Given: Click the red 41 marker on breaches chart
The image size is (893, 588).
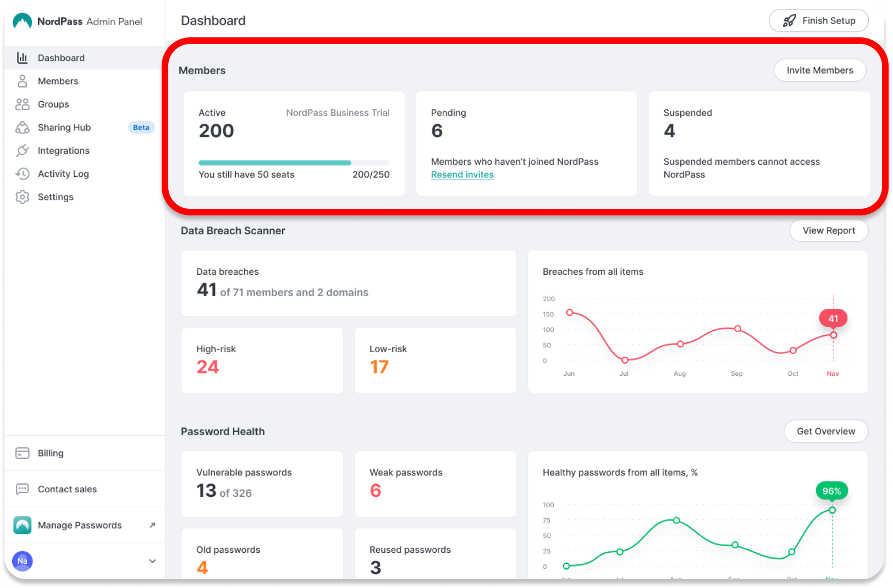Looking at the screenshot, I should coord(833,318).
